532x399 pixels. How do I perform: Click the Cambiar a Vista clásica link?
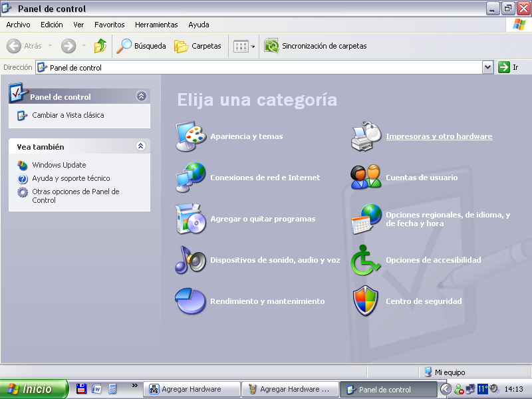click(x=68, y=115)
